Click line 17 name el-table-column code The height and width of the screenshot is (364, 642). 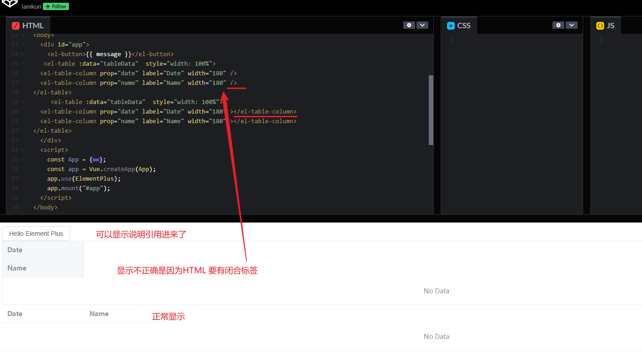(138, 83)
